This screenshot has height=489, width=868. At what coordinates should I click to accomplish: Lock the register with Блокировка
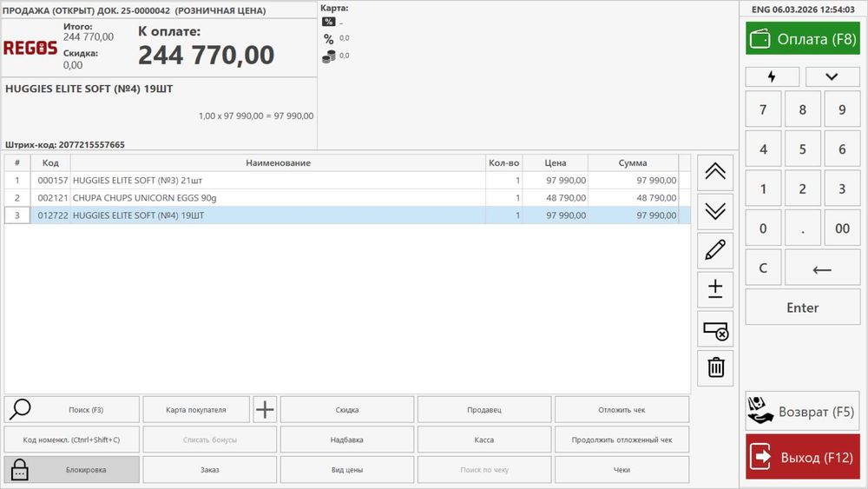click(x=71, y=470)
